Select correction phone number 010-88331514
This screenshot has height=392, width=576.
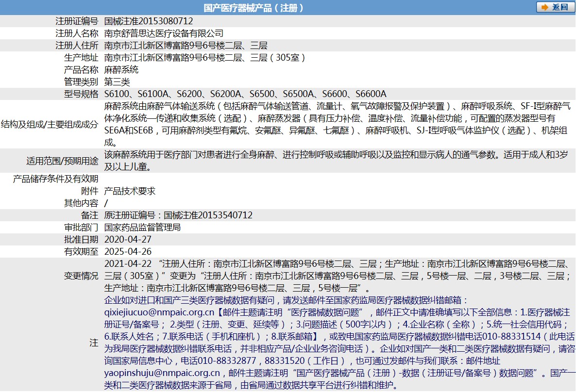(511, 336)
